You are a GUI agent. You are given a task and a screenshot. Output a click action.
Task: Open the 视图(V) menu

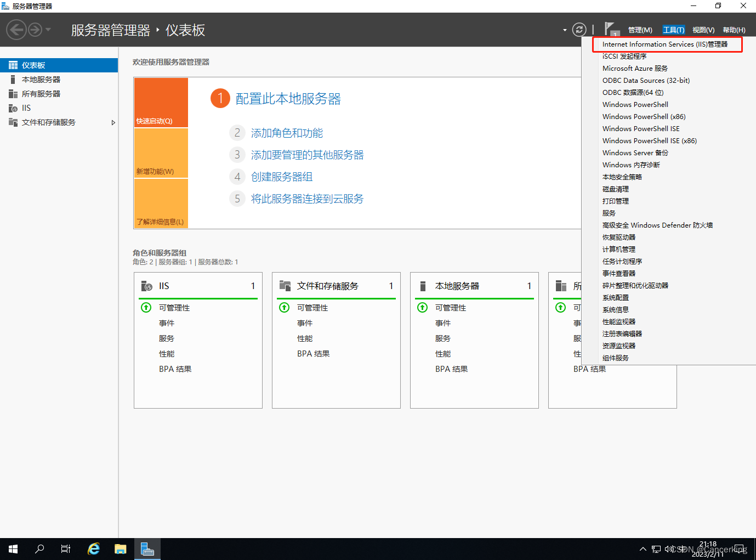[x=703, y=30]
